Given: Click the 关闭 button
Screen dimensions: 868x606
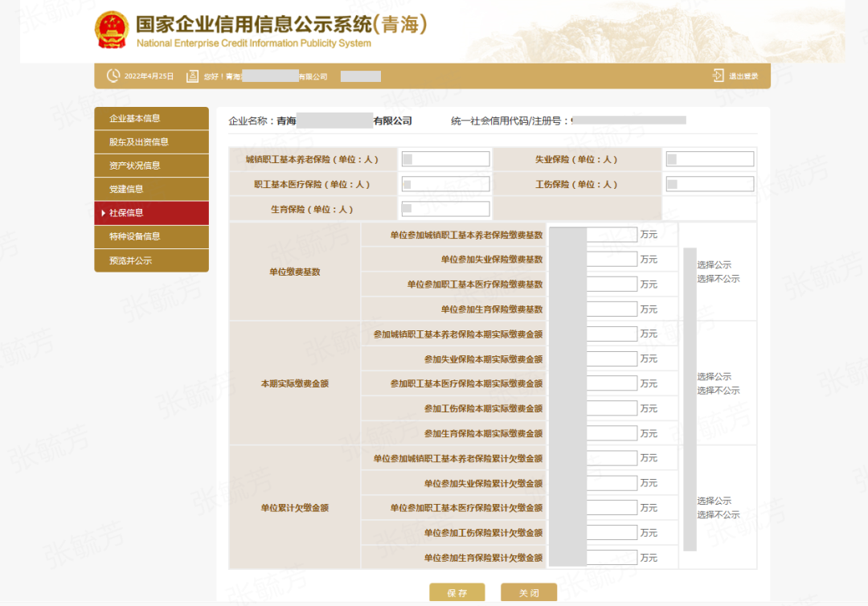Looking at the screenshot, I should tap(529, 592).
